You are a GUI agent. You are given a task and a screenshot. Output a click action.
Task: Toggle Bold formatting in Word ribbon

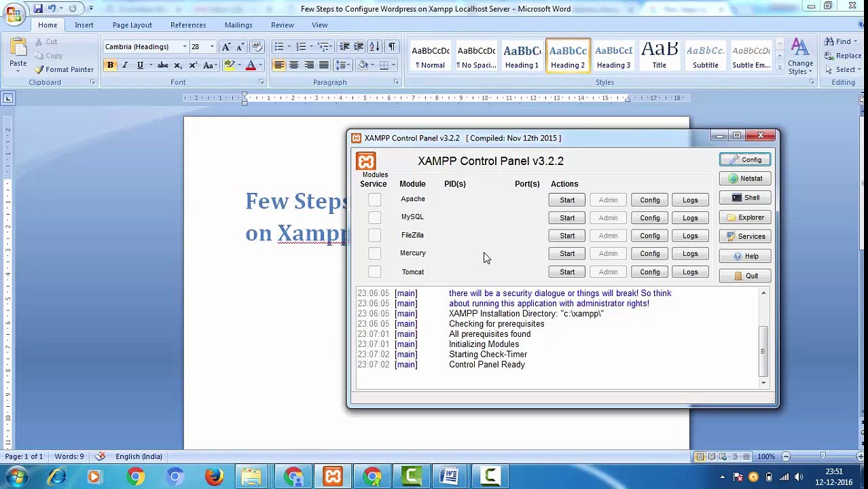click(x=110, y=65)
